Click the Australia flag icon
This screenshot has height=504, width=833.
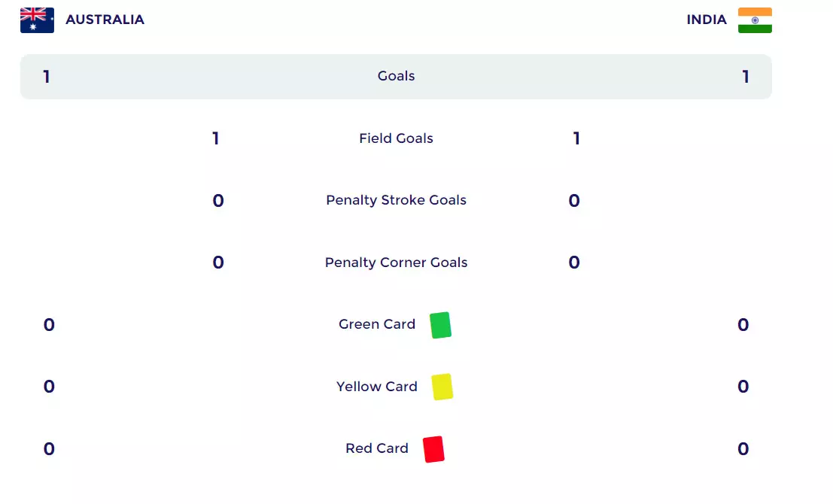(x=37, y=20)
